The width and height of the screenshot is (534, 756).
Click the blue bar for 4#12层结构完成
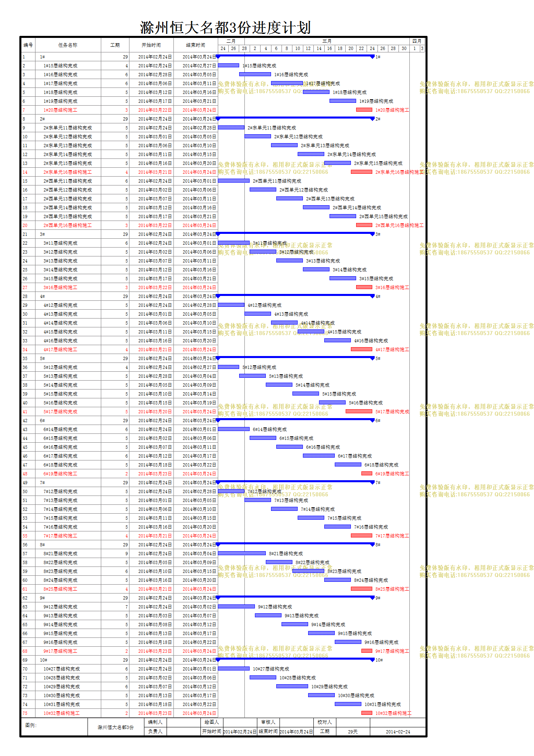[231, 305]
